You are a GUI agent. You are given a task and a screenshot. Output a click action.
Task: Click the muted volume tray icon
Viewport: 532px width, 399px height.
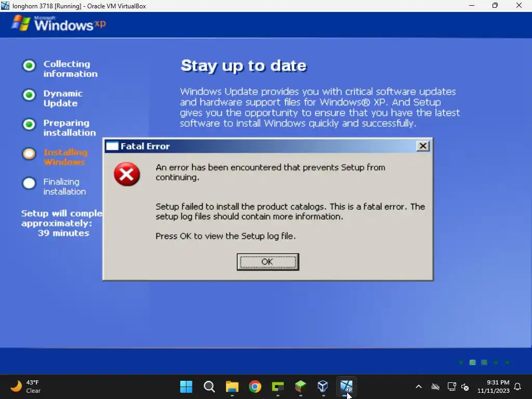(x=465, y=387)
